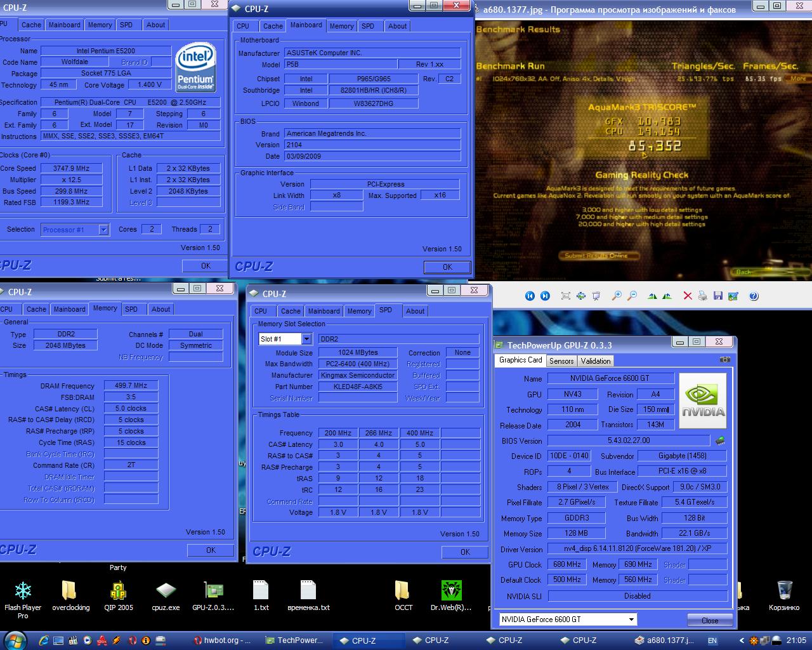Go to previous image in picture viewer
The image size is (812, 650).
pyautogui.click(x=530, y=296)
